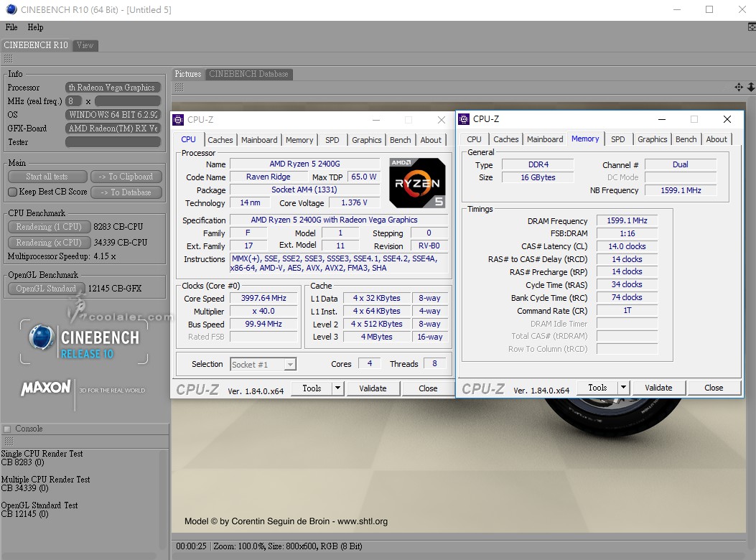
Task: Click the AMD Ryzen 5 logo image
Action: pyautogui.click(x=417, y=183)
